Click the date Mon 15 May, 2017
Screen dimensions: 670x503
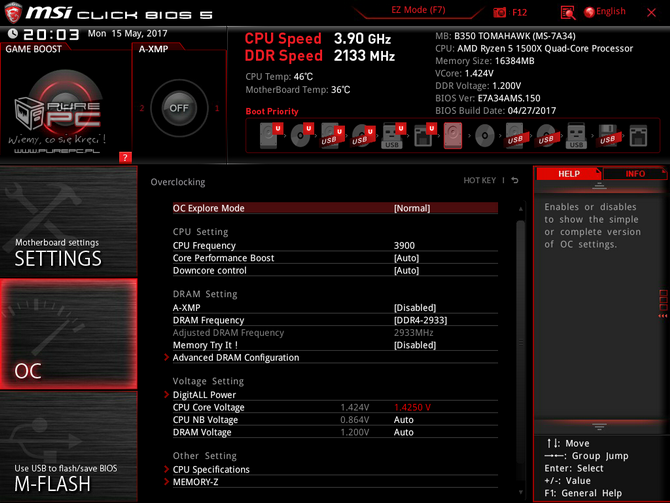click(127, 33)
